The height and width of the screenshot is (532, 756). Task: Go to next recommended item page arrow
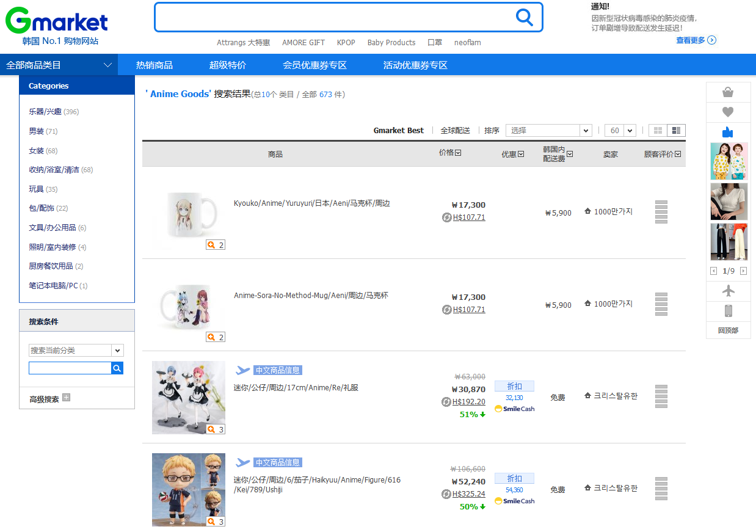[743, 271]
